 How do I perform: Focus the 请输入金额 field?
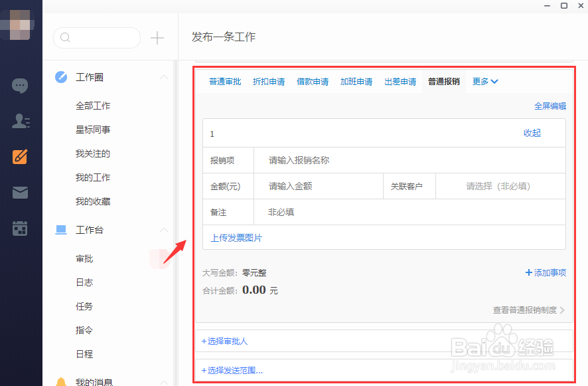click(319, 186)
